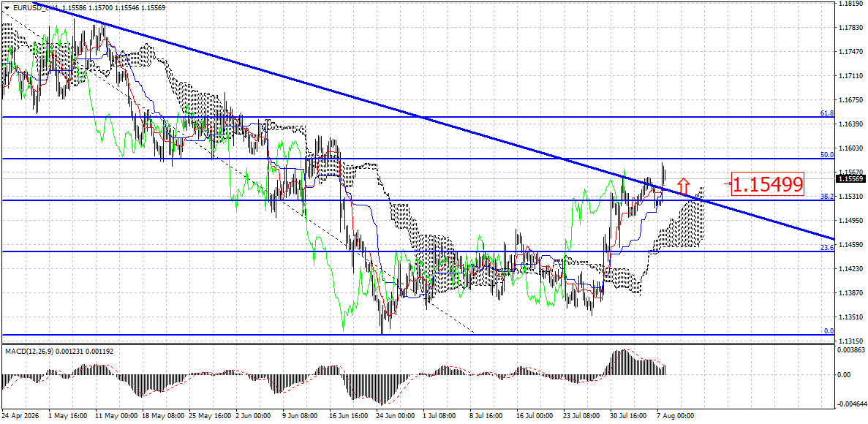The image size is (868, 424).
Task: Click the current price tag 1.15569
Action: pos(851,179)
